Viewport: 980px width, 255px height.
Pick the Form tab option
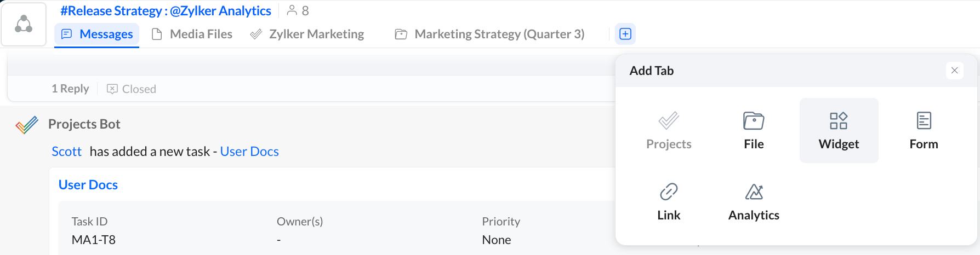click(x=924, y=130)
